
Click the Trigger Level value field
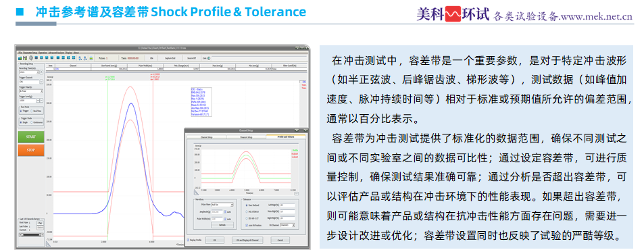click(x=27, y=100)
